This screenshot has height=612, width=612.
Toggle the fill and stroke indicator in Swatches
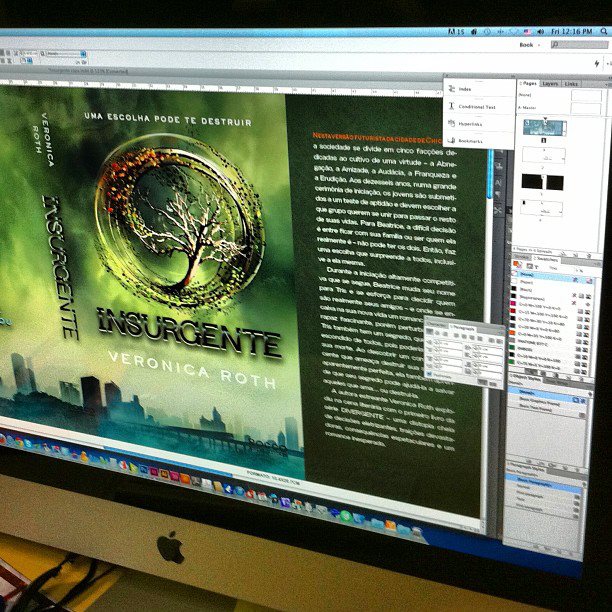pyautogui.click(x=517, y=265)
